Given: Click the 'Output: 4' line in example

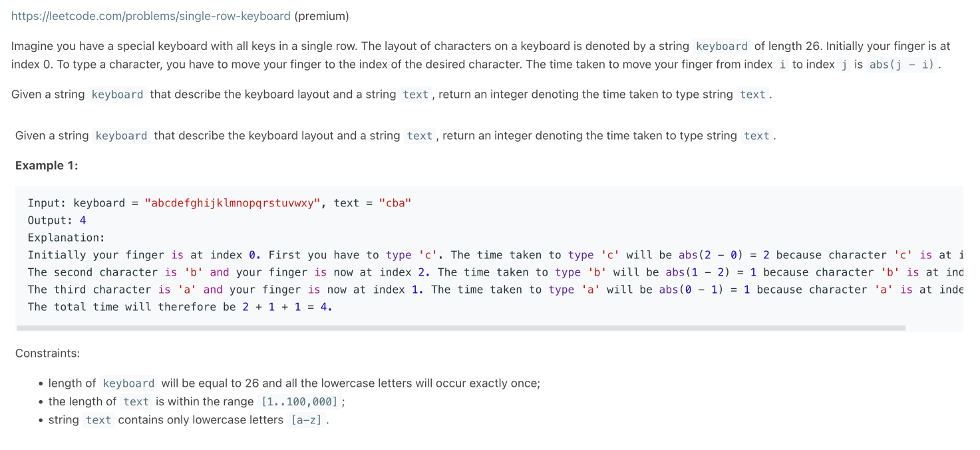Looking at the screenshot, I should coord(57,220).
